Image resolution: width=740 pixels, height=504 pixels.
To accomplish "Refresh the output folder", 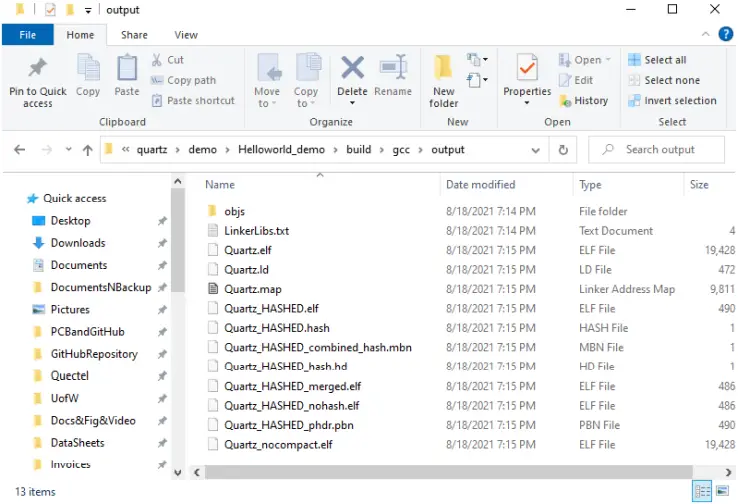I will click(563, 150).
